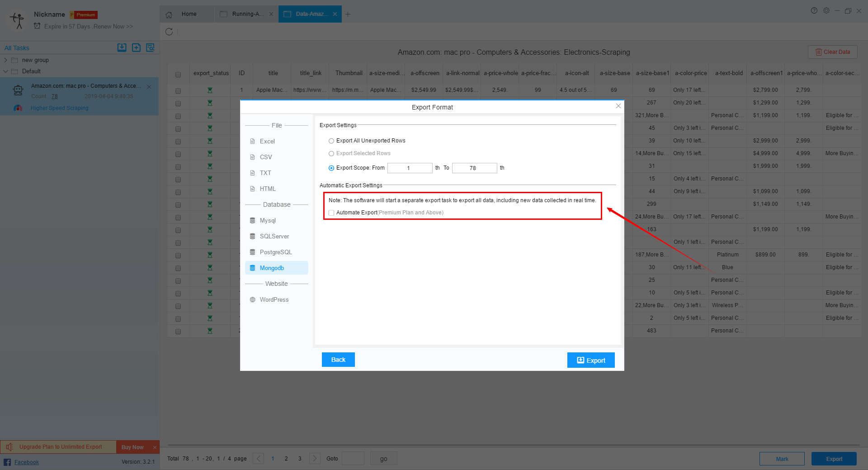Image resolution: width=868 pixels, height=470 pixels.
Task: Select Export Selected Rows radio
Action: coord(331,153)
